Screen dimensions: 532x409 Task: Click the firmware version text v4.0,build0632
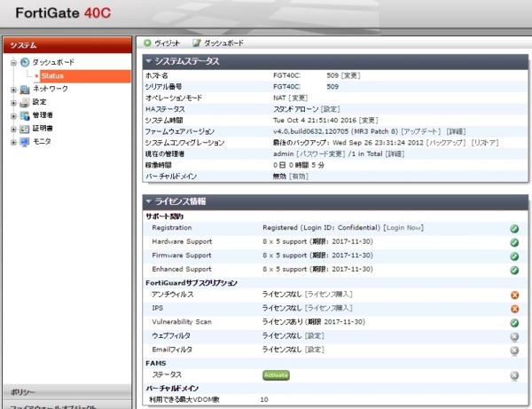click(335, 131)
